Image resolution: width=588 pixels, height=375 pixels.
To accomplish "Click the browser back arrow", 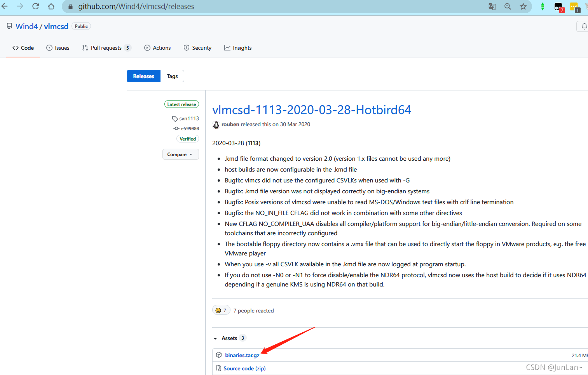I will tap(5, 6).
